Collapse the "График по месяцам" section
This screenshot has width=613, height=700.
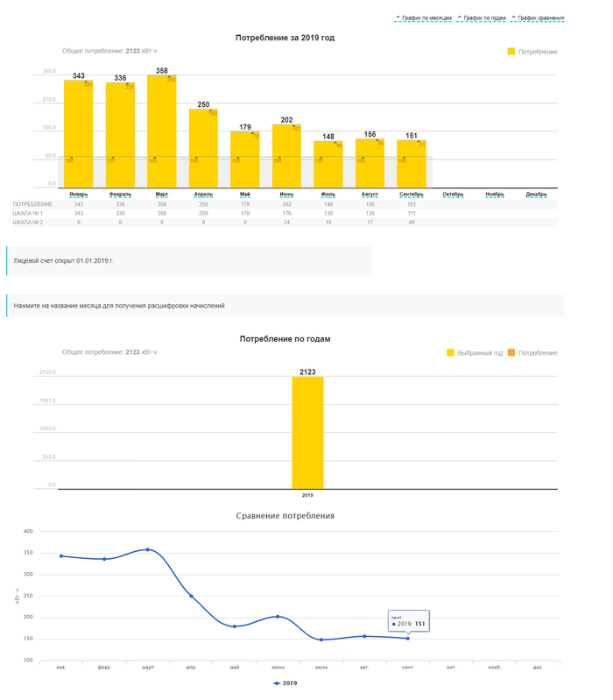423,18
